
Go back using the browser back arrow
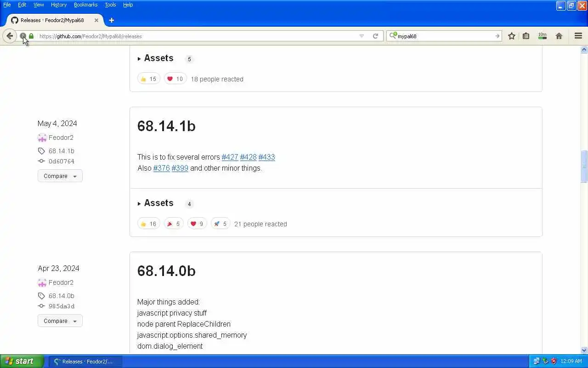[x=10, y=36]
